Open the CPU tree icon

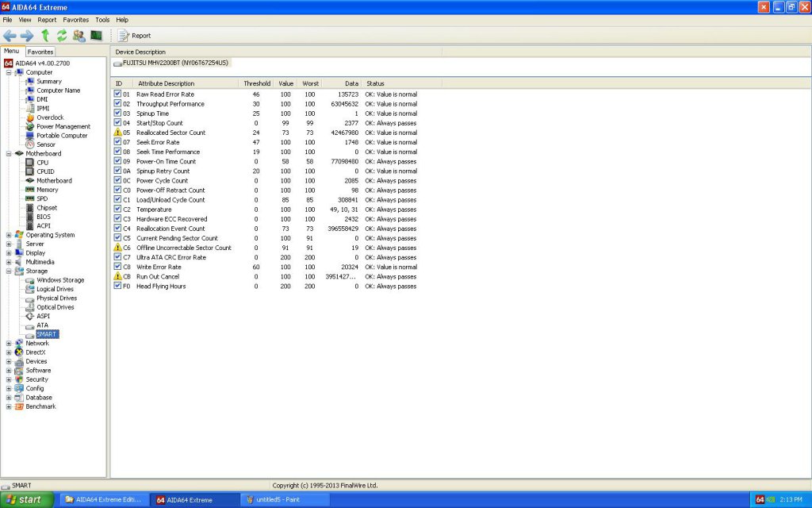pos(30,163)
